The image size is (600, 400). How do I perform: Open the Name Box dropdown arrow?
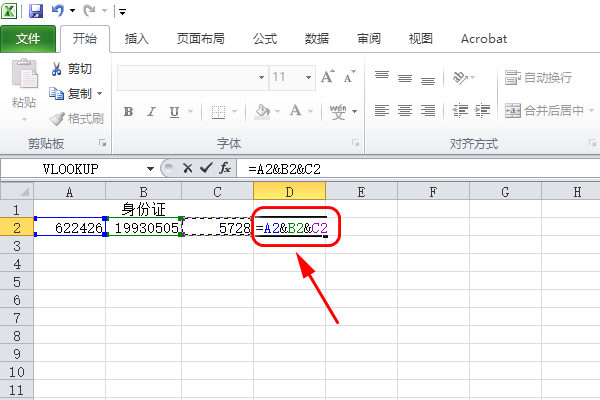tap(150, 168)
